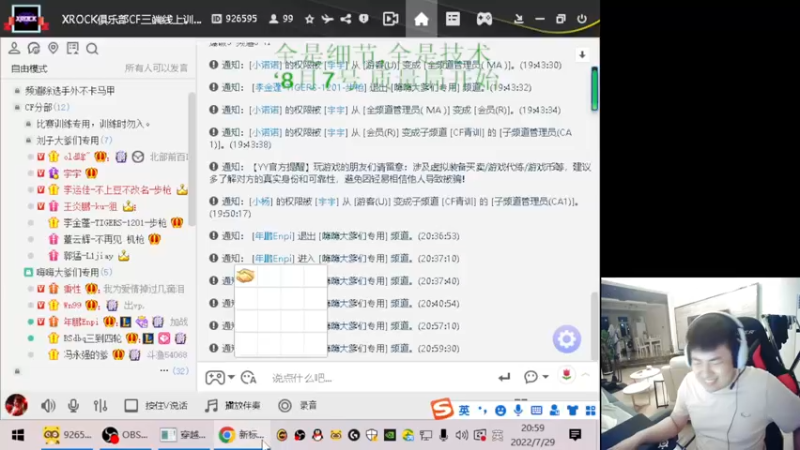Click the channel list scrollbar
This screenshot has width=800, height=450.
[192, 158]
